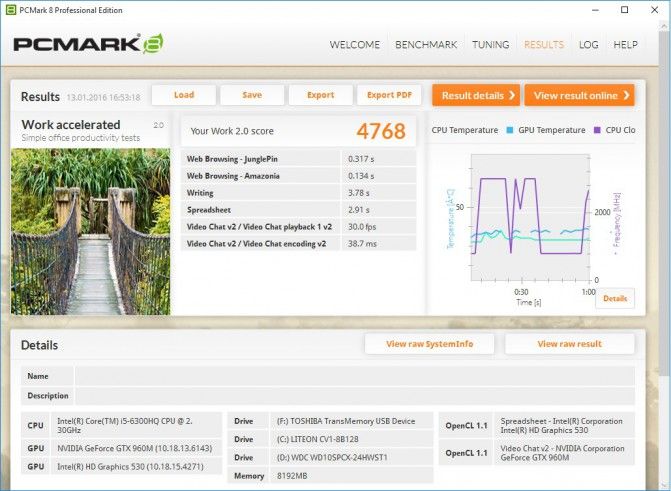The width and height of the screenshot is (671, 491).
Task: Click the suspension bridge thumbnail image
Action: point(90,232)
